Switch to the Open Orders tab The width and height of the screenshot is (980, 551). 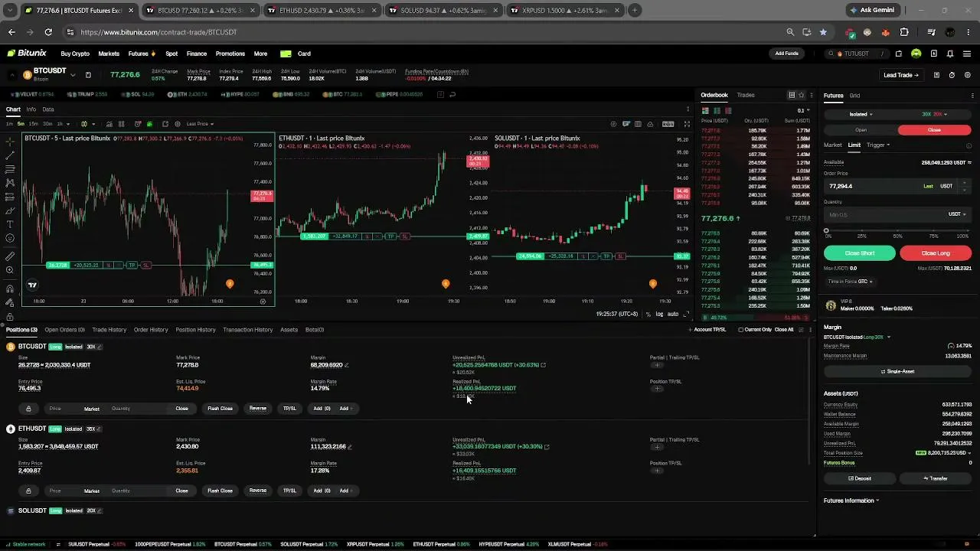64,330
